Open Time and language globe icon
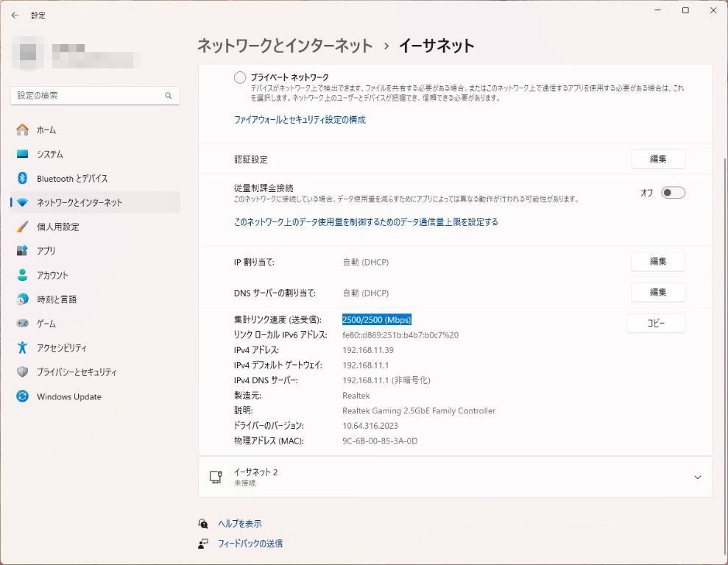This screenshot has height=565, width=728. [x=22, y=299]
